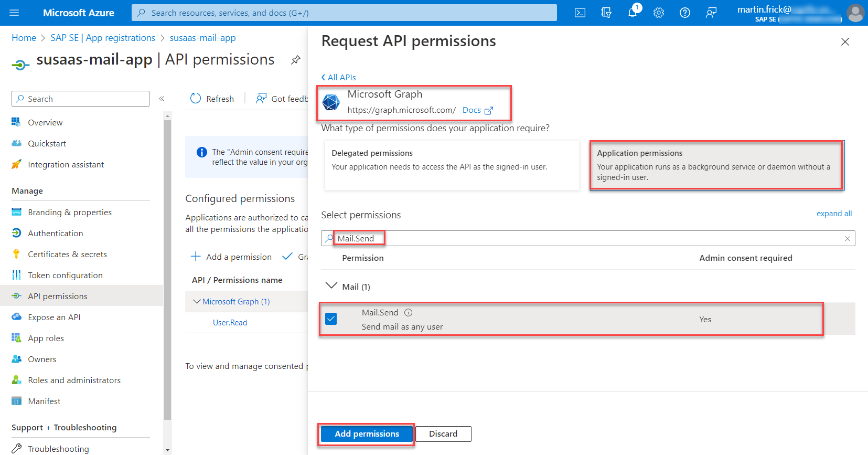Click the Discard button
The width and height of the screenshot is (868, 455).
[443, 434]
